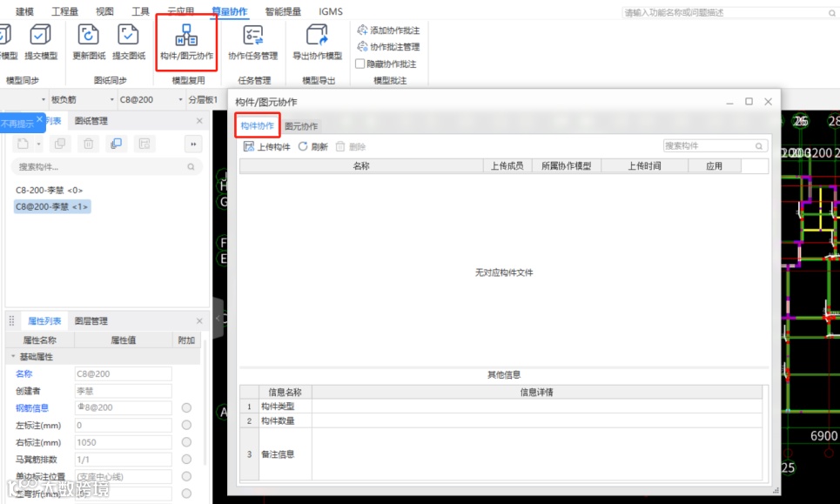Toggle 单边标注位置 附加 circle
Viewport: 840px width, 504px height.
(186, 476)
